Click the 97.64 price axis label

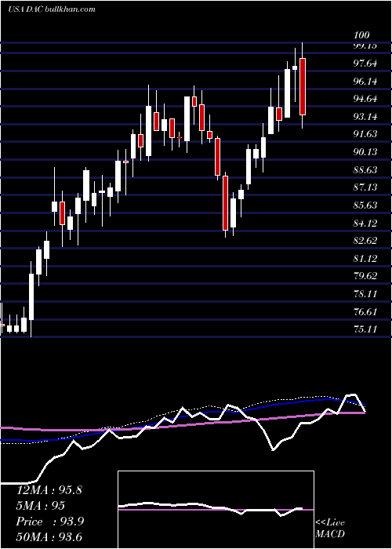[x=365, y=64]
